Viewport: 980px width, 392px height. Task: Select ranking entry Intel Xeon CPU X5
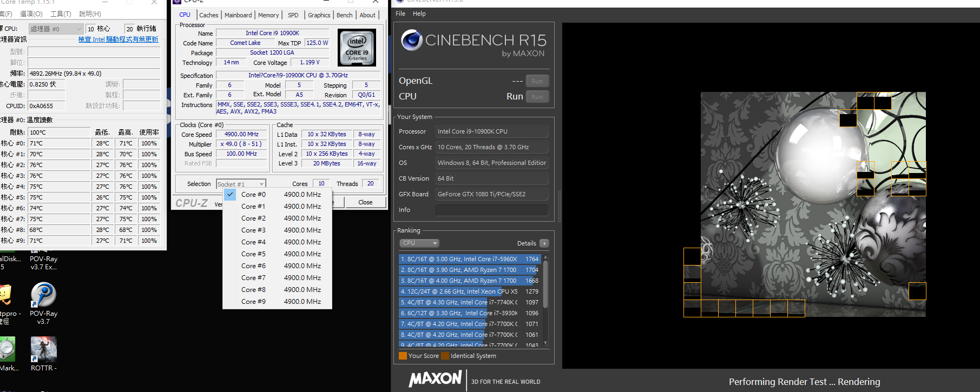(470, 291)
